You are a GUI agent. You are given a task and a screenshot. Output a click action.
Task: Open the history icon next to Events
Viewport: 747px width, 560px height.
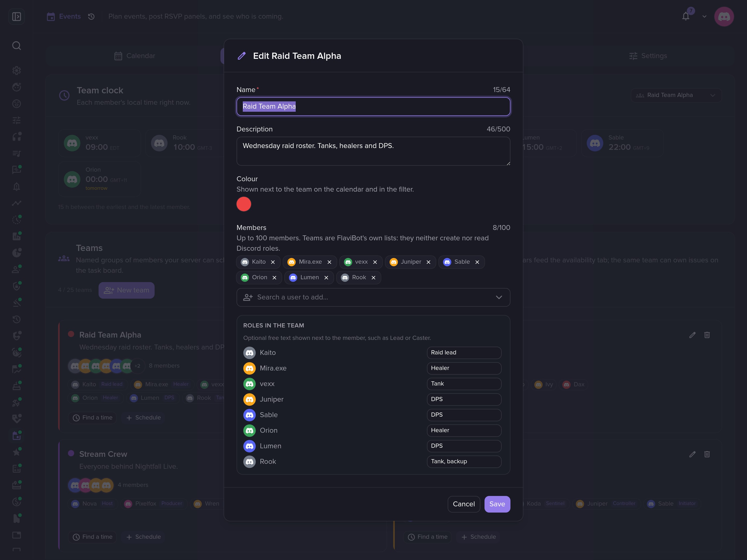tap(91, 16)
